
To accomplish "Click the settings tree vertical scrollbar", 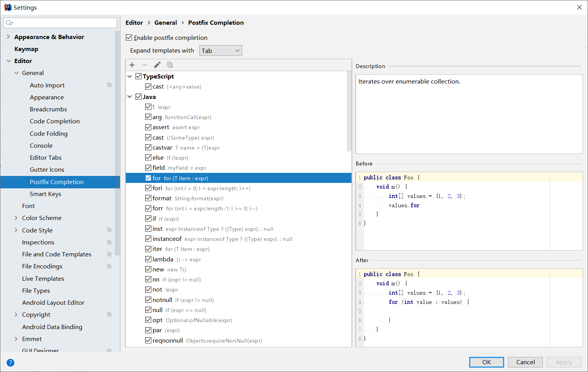I will [117, 143].
